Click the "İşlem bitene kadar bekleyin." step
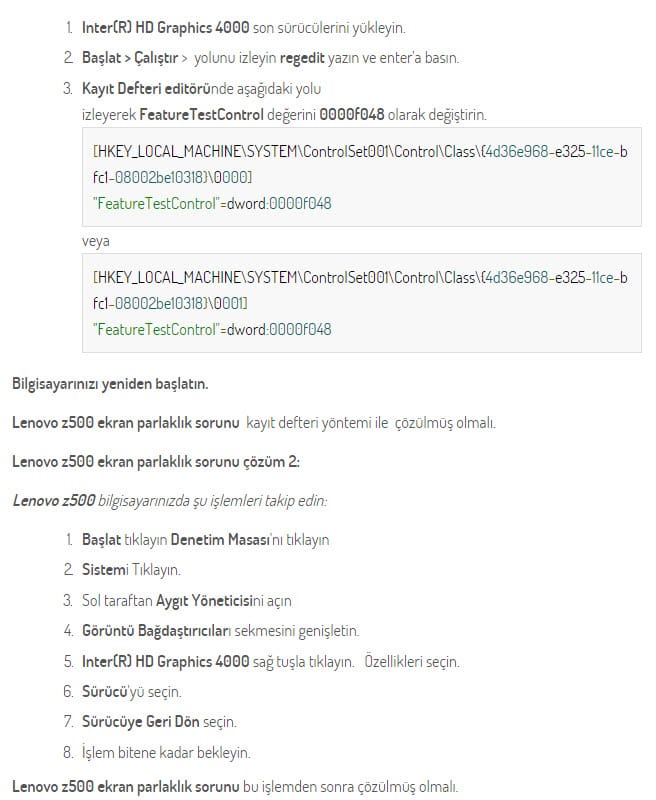Viewport: 656px width, 800px height. (x=166, y=751)
